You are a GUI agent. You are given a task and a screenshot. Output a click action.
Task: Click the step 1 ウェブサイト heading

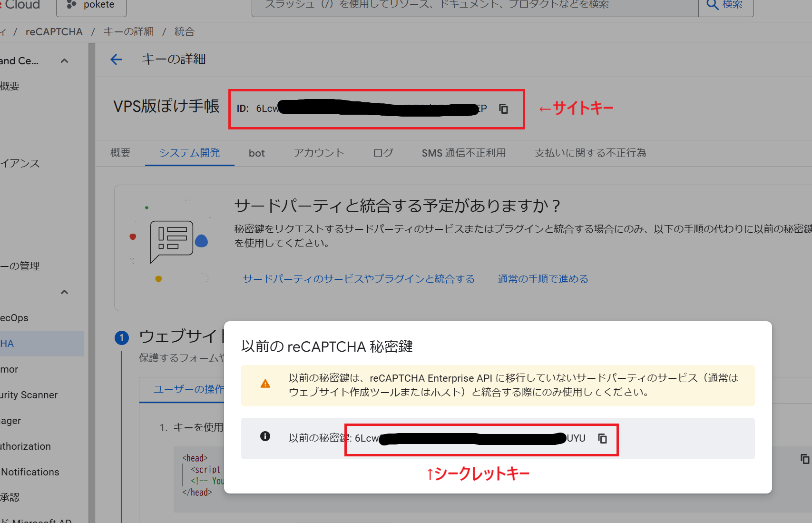tap(182, 336)
